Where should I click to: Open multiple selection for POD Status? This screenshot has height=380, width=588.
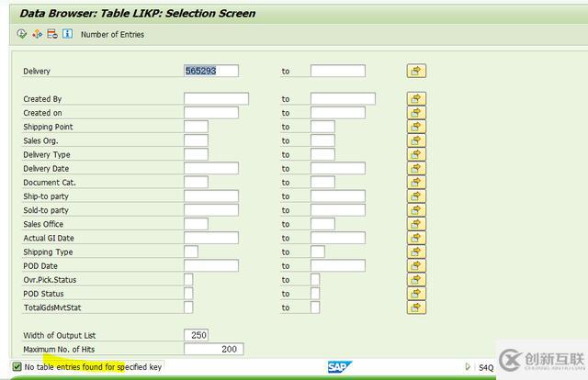(x=416, y=293)
